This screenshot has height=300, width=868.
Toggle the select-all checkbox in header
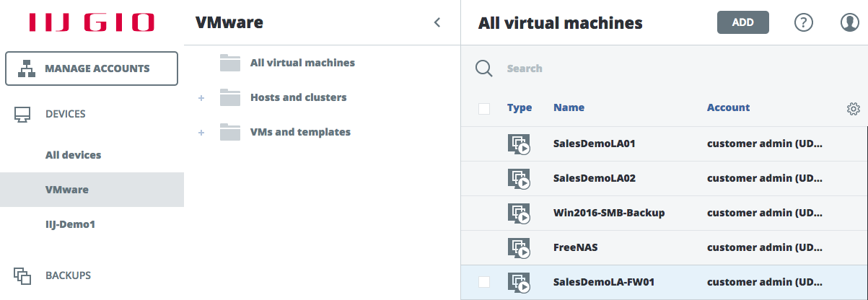[484, 108]
